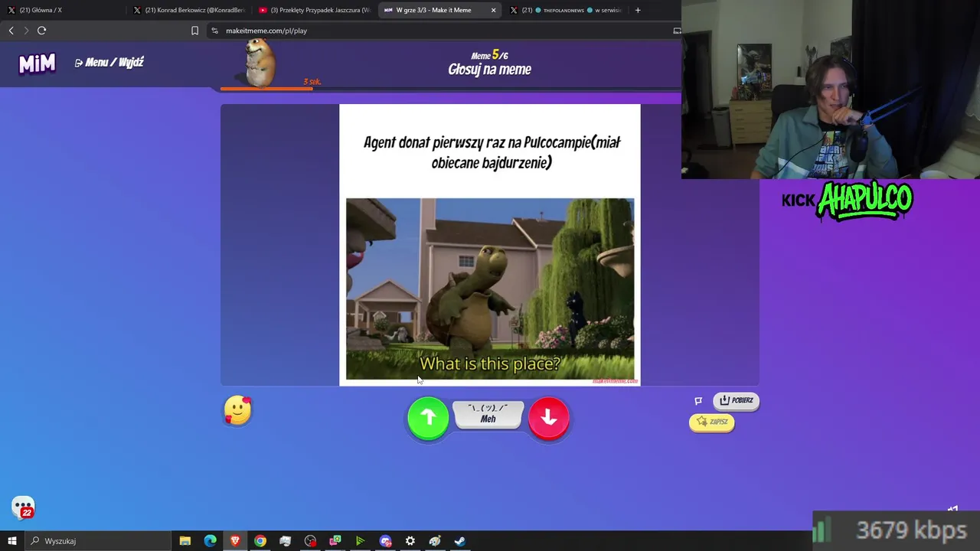Viewport: 980px width, 551px height.
Task: Open File Explorer from taskbar
Action: 185,541
